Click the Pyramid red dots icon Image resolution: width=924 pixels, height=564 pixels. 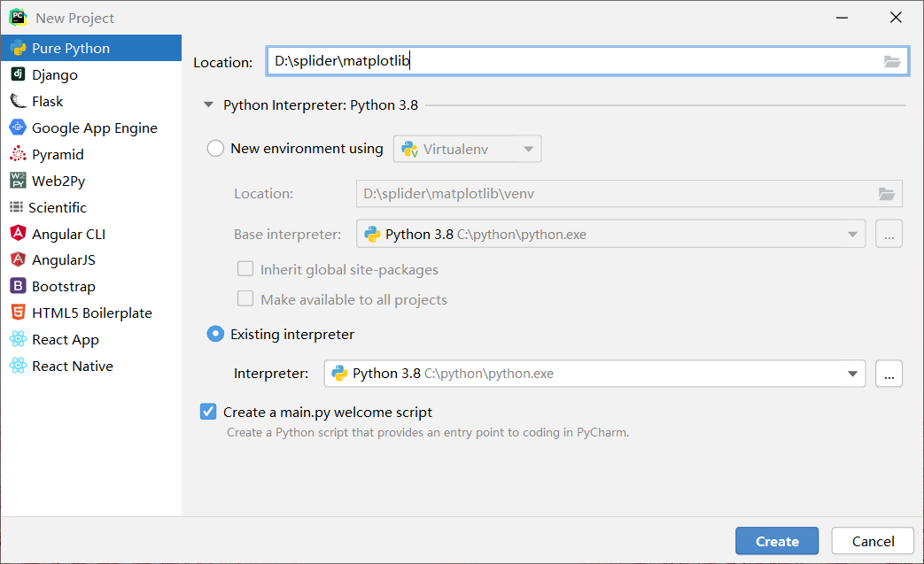[19, 154]
